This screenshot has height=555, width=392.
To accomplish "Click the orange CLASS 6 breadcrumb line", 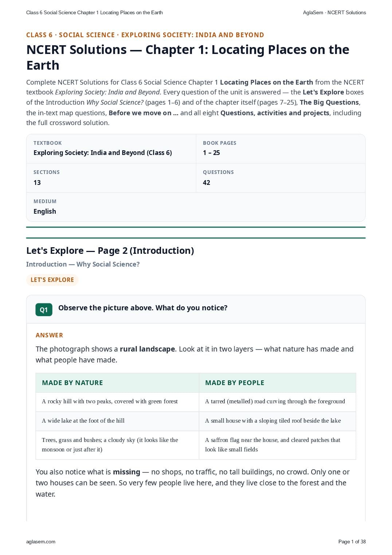I will [x=145, y=35].
